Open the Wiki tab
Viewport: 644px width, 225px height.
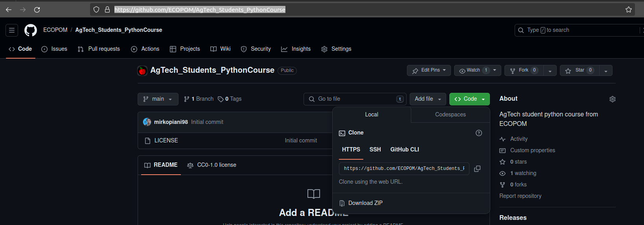click(221, 49)
